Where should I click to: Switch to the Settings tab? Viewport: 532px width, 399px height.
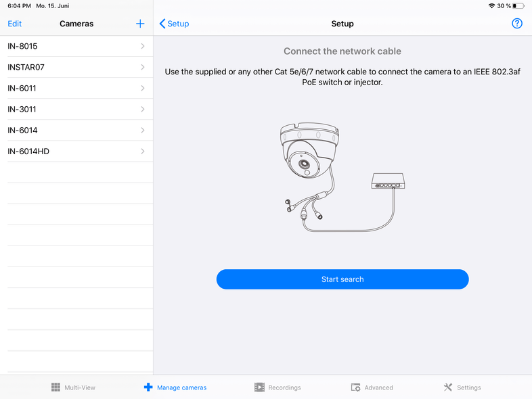[x=468, y=388]
